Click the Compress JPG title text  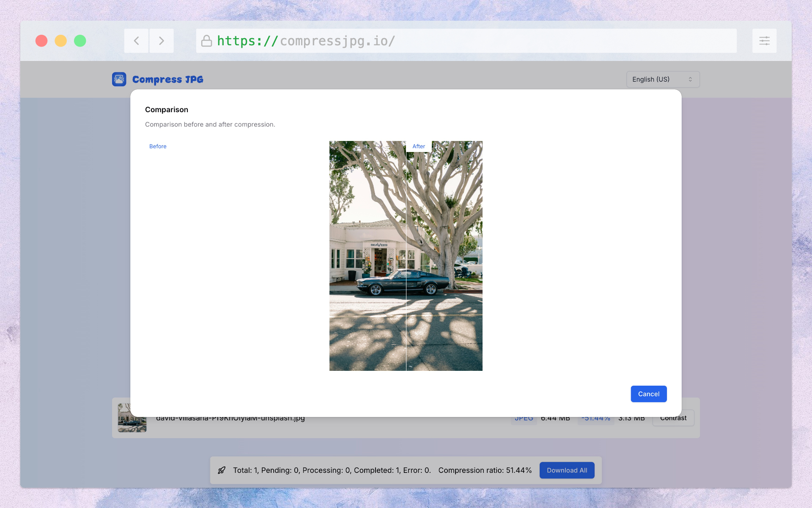click(167, 79)
